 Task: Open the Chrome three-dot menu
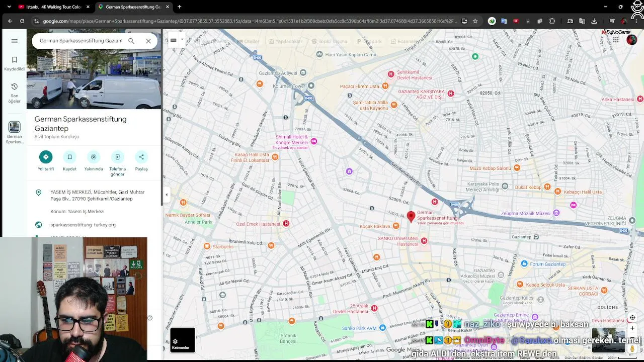637,21
